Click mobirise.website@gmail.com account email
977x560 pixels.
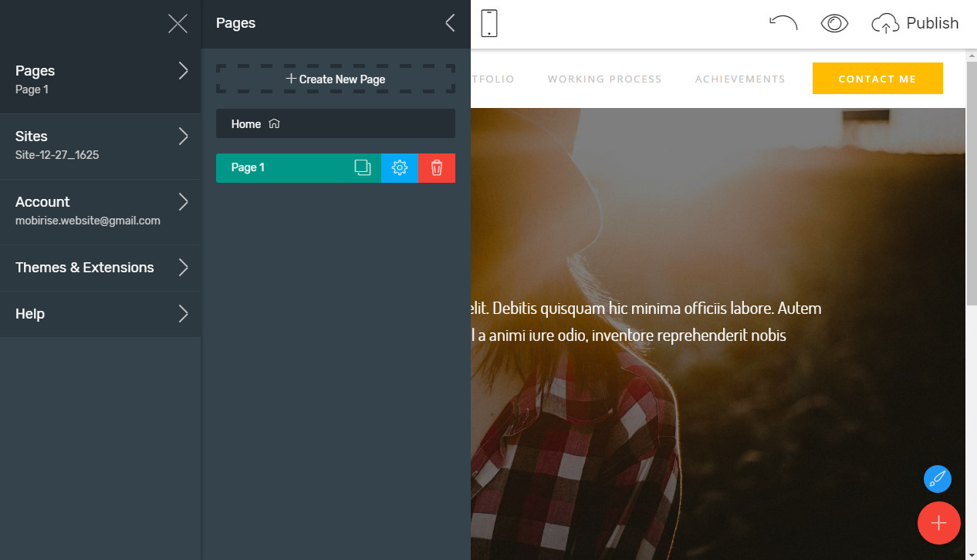[88, 221]
